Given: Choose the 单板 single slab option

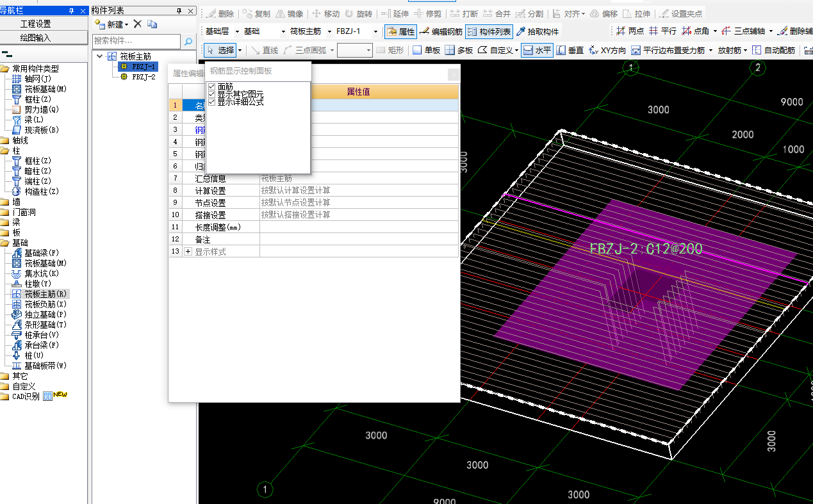Looking at the screenshot, I should click(x=426, y=50).
